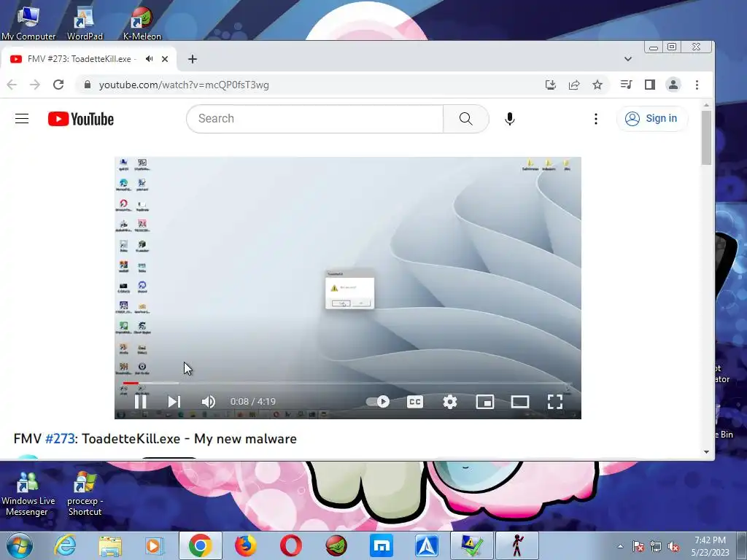Go forward in Chrome history

coord(35,85)
